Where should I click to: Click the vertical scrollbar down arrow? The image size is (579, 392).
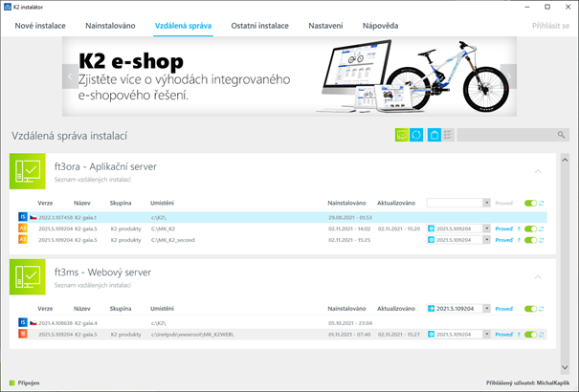pos(565,367)
